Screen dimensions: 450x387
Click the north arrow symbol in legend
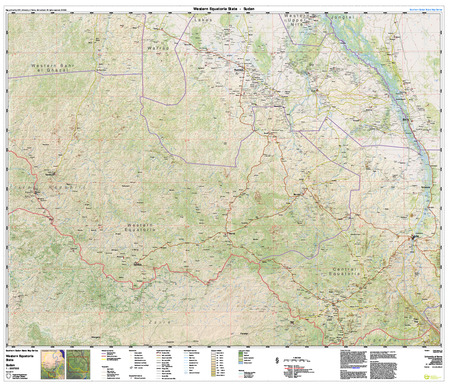tap(277, 360)
